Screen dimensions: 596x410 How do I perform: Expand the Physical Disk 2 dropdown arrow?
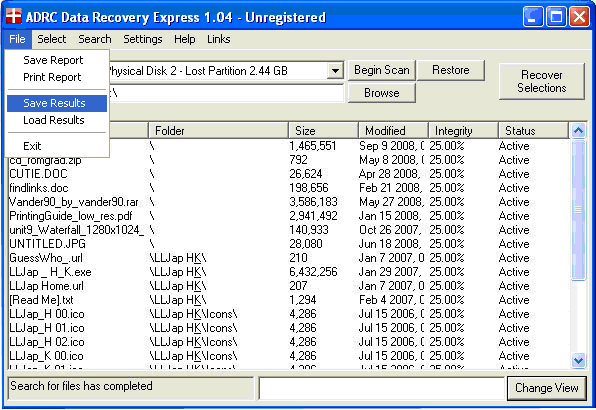pos(335,71)
